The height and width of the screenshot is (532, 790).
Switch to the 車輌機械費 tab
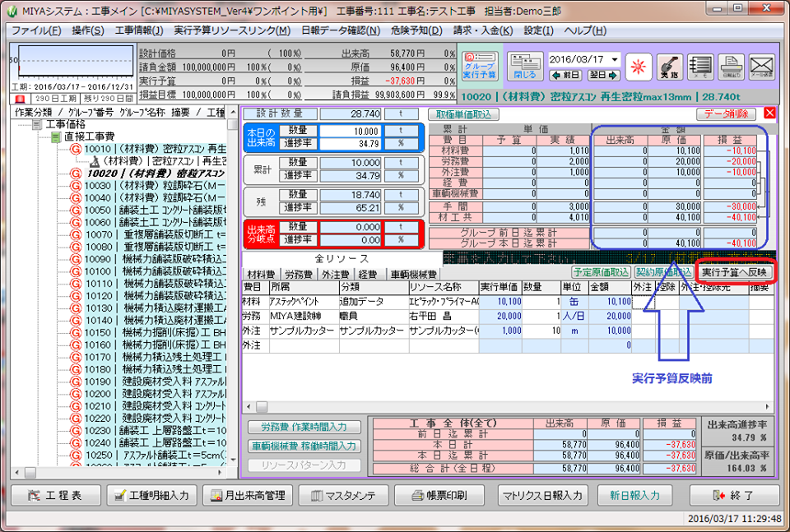pyautogui.click(x=414, y=275)
